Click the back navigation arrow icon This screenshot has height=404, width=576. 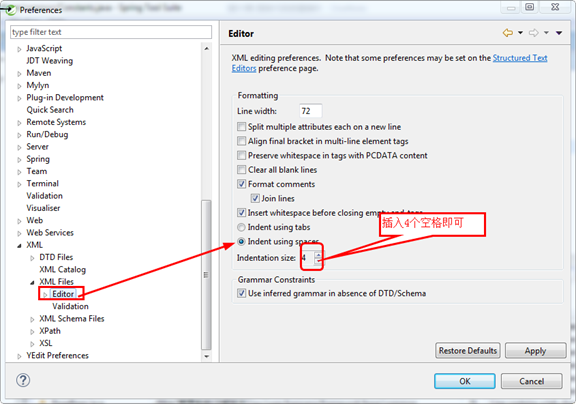(508, 33)
